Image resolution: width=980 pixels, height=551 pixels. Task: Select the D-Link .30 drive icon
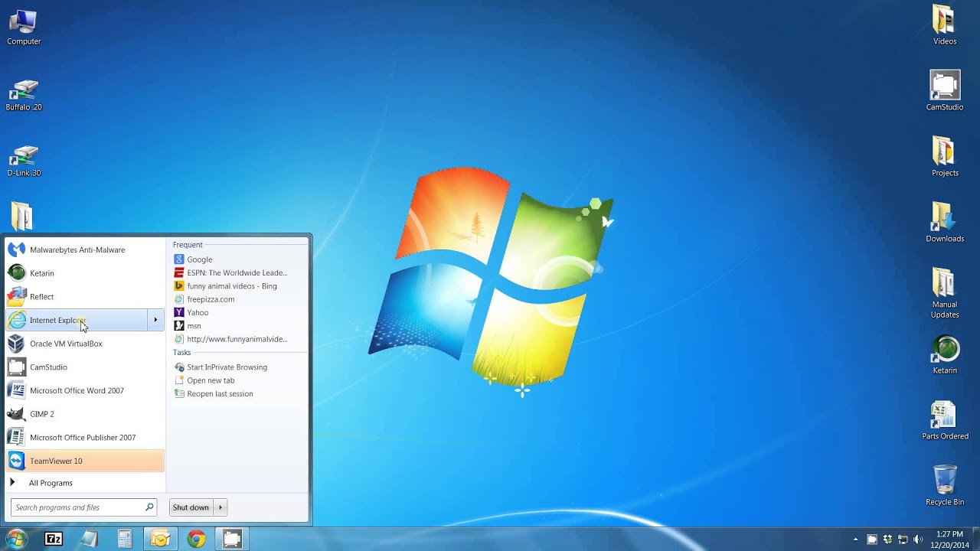point(24,161)
